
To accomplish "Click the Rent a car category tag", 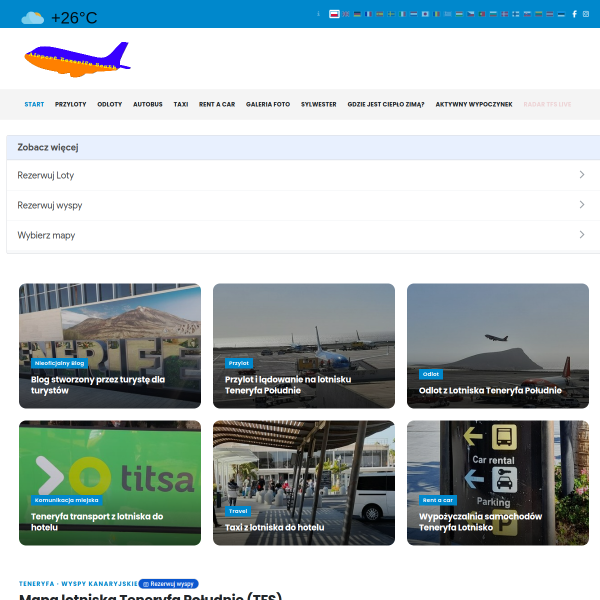I will click(x=438, y=500).
